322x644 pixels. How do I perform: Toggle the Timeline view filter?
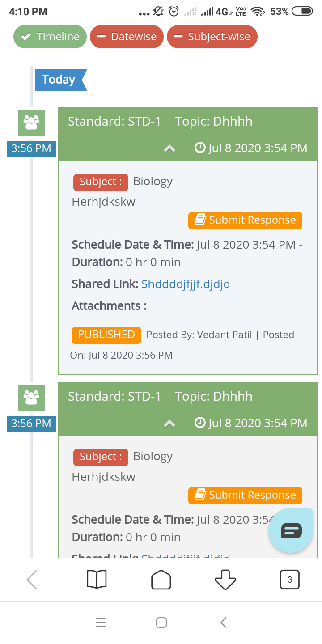point(50,37)
